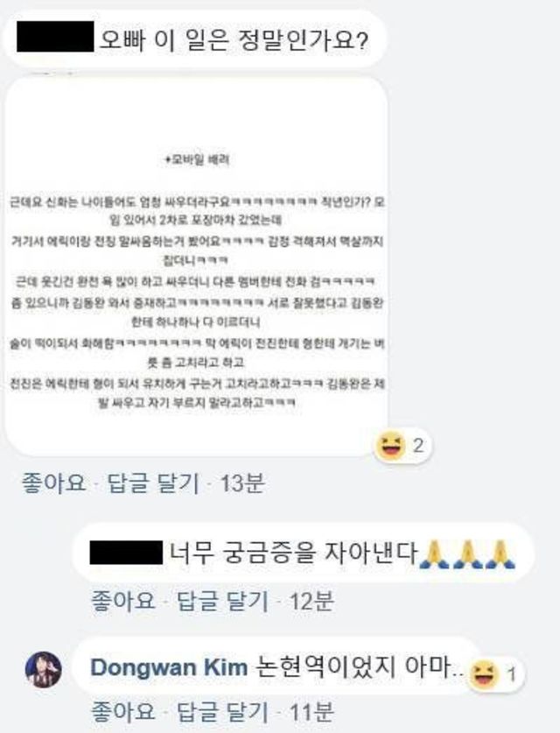Open the 11분 timestamp link
The height and width of the screenshot is (733, 560).
click(311, 711)
